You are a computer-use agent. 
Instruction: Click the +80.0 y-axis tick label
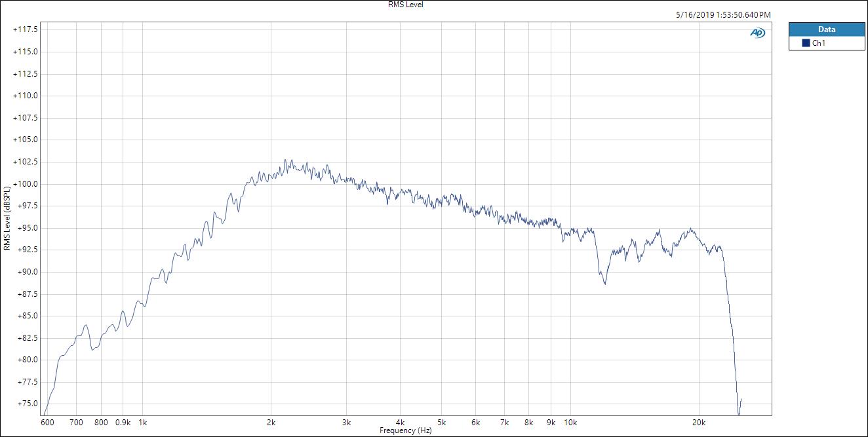coord(28,360)
